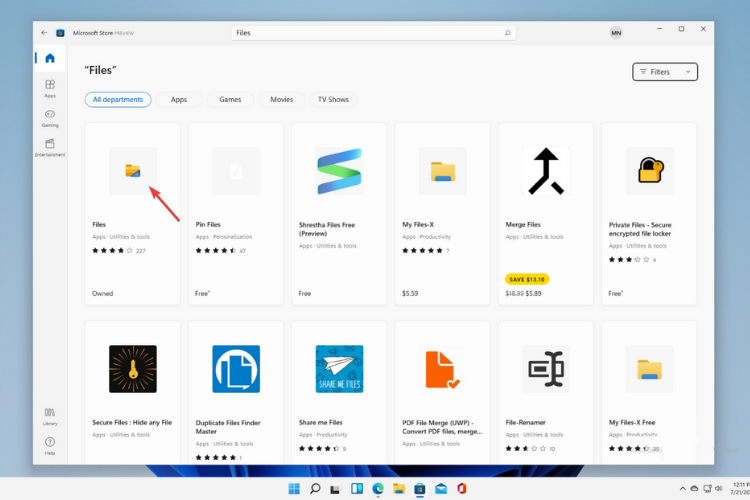Open the "Files" app title link

(99, 224)
